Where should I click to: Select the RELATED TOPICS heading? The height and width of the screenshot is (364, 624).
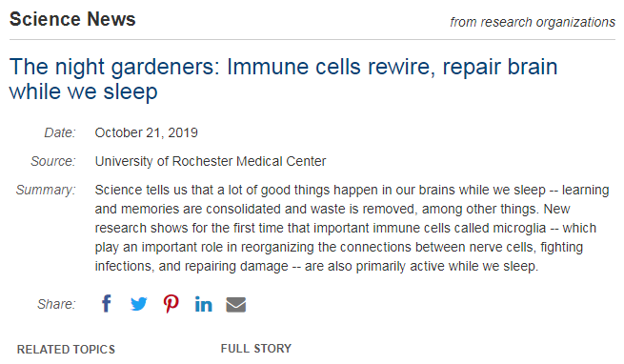pyautogui.click(x=66, y=350)
